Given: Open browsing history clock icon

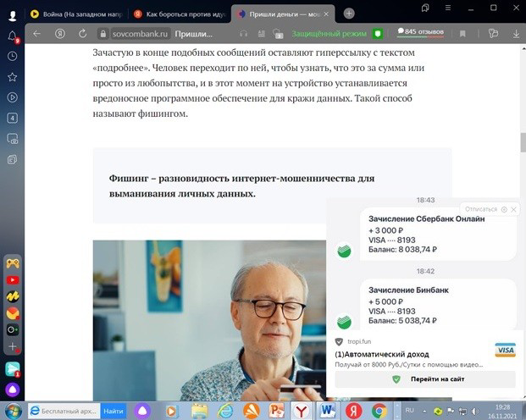Looking at the screenshot, I should [x=13, y=56].
